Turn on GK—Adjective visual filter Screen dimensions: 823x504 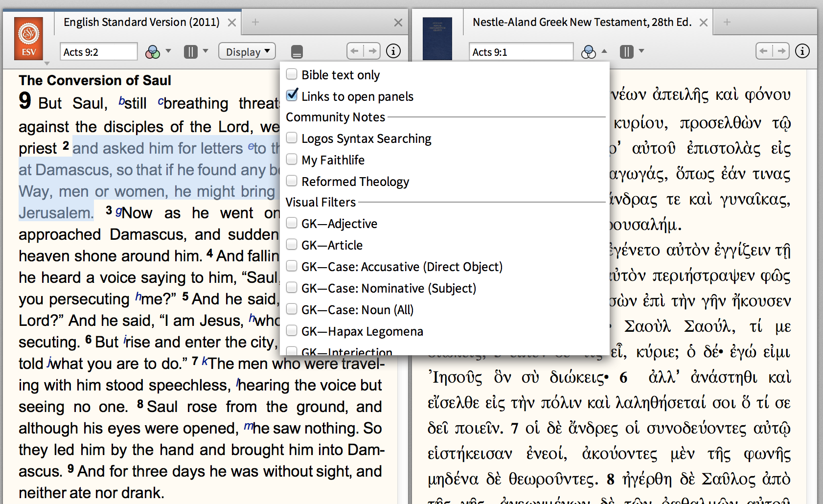tap(292, 223)
